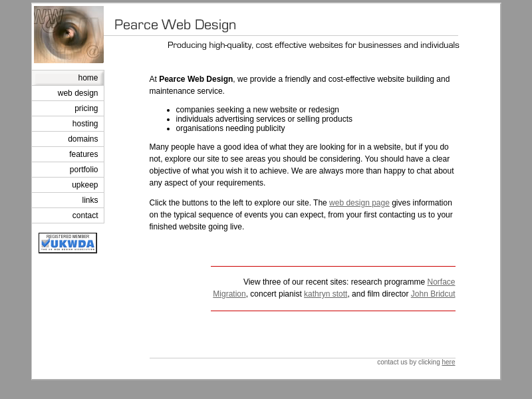Click the tagline about cost effective websites
This screenshot has height=399, width=532.
click(x=313, y=45)
